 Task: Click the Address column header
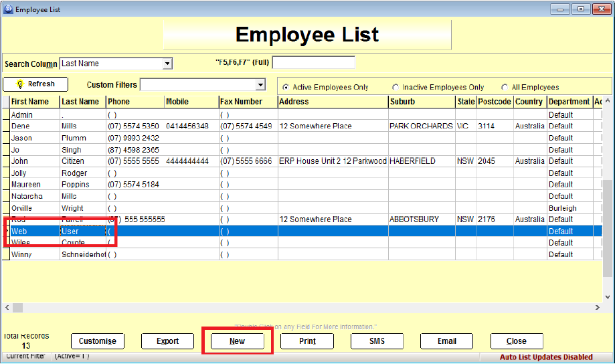pos(333,102)
